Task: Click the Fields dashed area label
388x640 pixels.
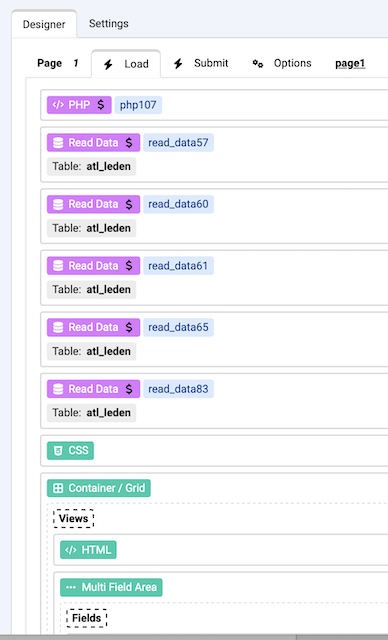Action: (86, 618)
